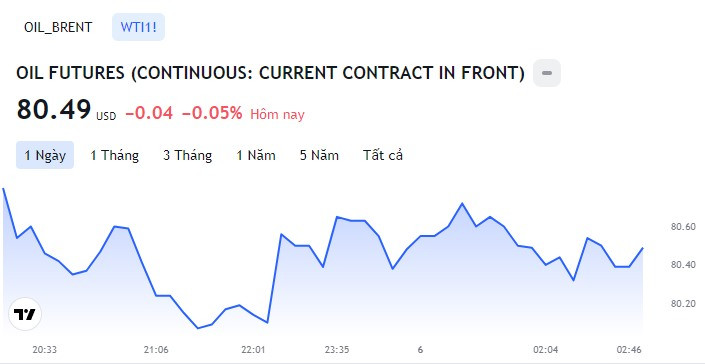Open the TradingView logo icon
The height and width of the screenshot is (364, 705).
[x=25, y=314]
